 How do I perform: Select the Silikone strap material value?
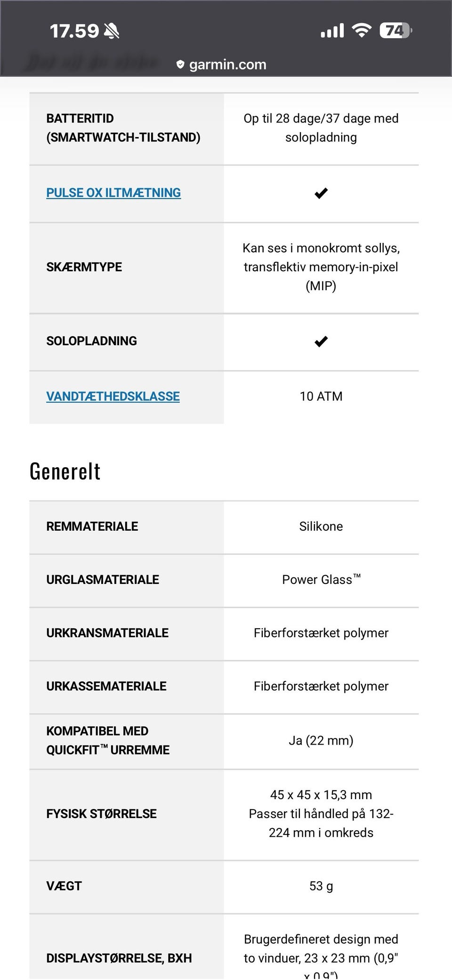click(x=321, y=526)
